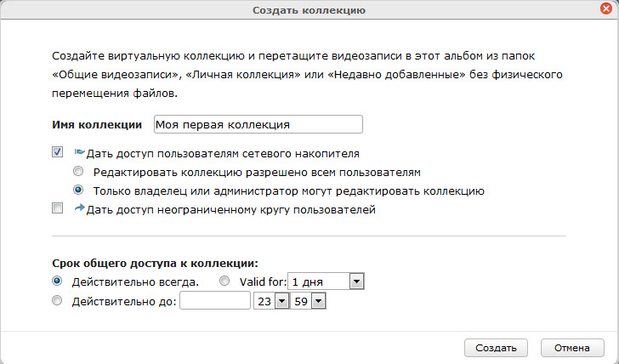Click the network share flag icon
619x364 pixels.
pos(79,152)
